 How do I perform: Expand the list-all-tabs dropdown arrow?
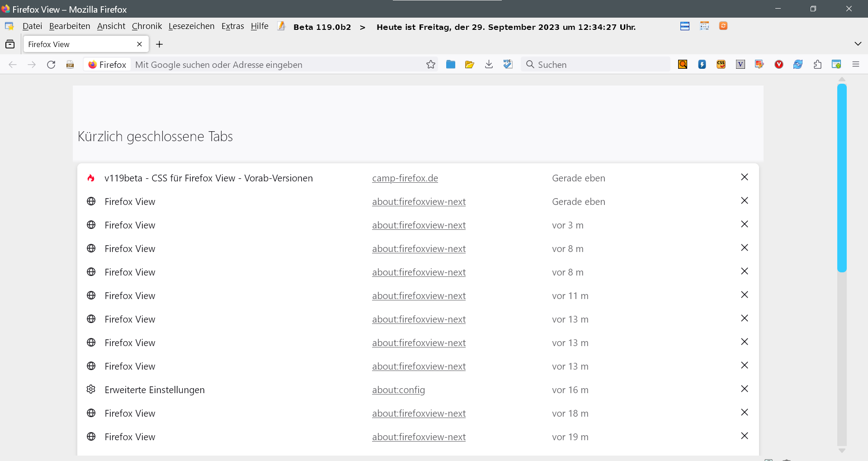858,44
